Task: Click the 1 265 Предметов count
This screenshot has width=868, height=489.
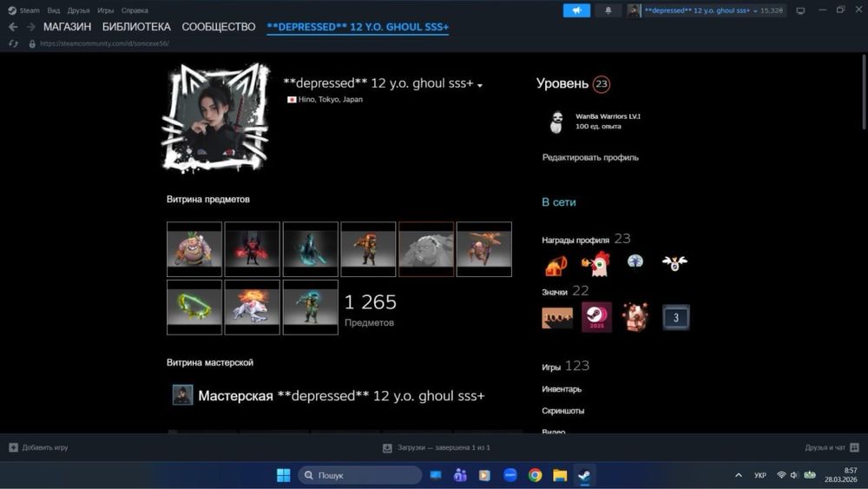Action: point(371,309)
